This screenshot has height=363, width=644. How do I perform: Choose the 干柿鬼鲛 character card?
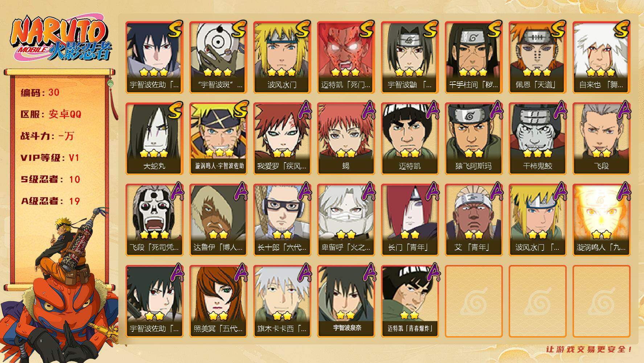tap(537, 139)
